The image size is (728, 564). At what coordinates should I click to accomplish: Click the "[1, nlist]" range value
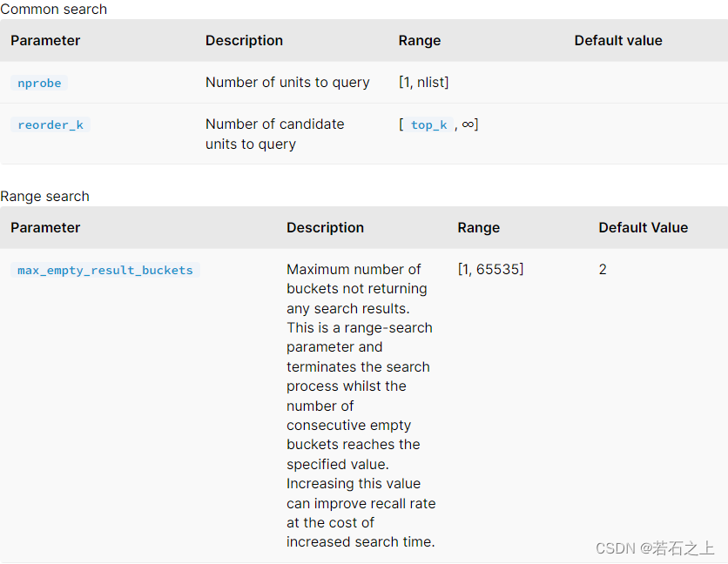tap(424, 83)
